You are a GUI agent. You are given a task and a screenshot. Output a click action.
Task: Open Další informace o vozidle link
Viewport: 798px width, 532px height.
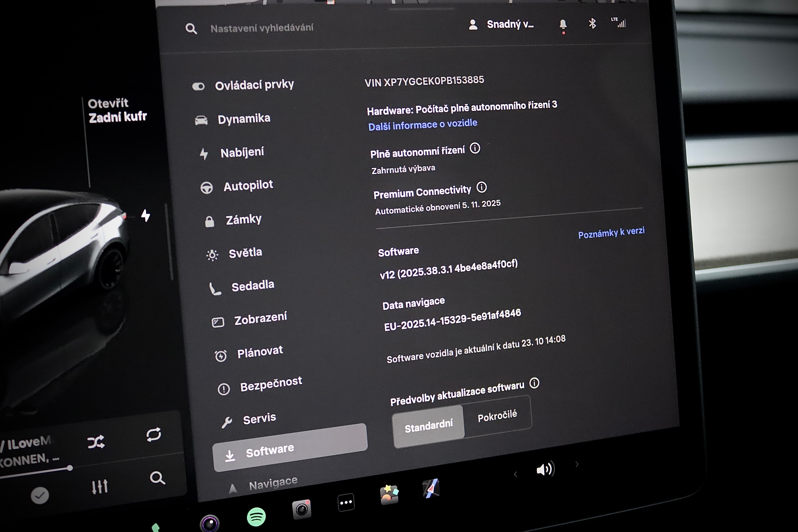[x=422, y=124]
